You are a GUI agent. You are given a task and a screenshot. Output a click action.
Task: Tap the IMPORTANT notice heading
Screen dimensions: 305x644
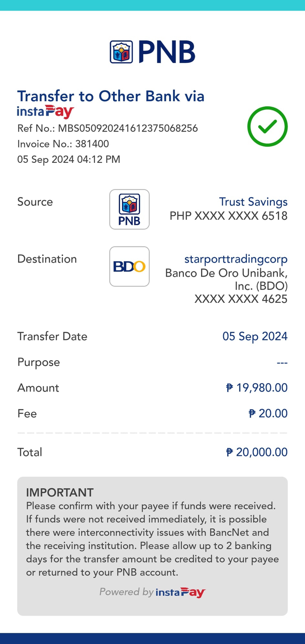pyautogui.click(x=60, y=492)
